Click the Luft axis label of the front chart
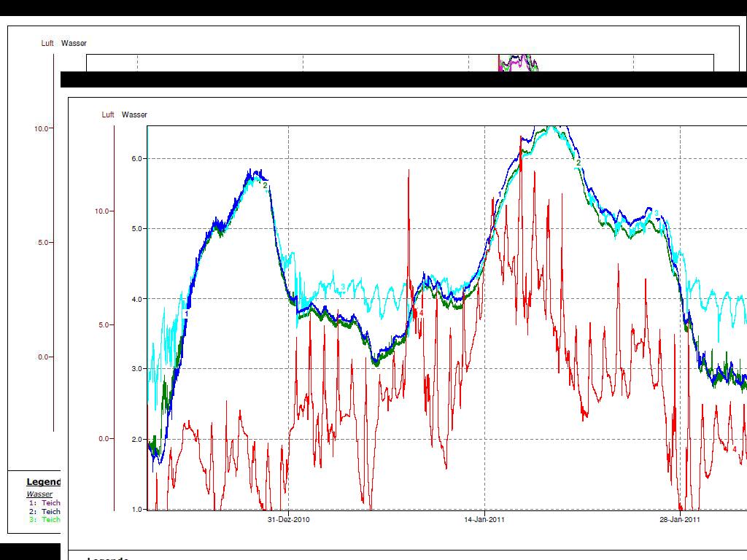The height and width of the screenshot is (560, 747). [x=108, y=114]
